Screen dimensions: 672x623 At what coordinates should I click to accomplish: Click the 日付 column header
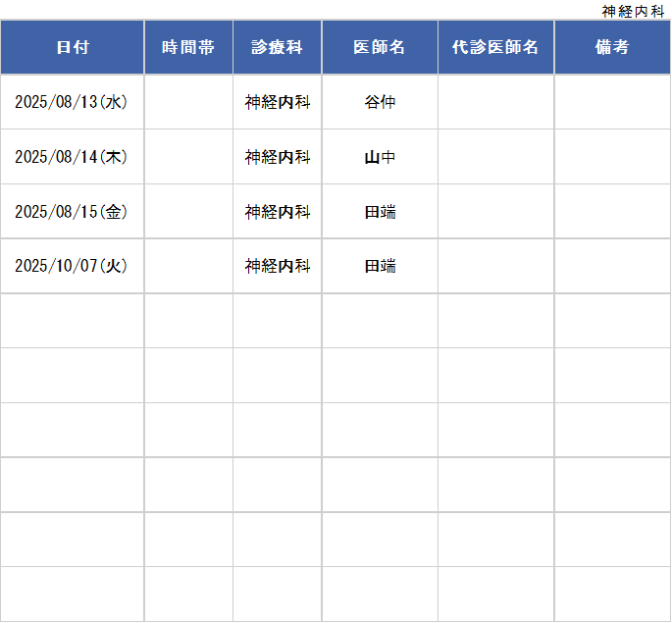click(72, 47)
